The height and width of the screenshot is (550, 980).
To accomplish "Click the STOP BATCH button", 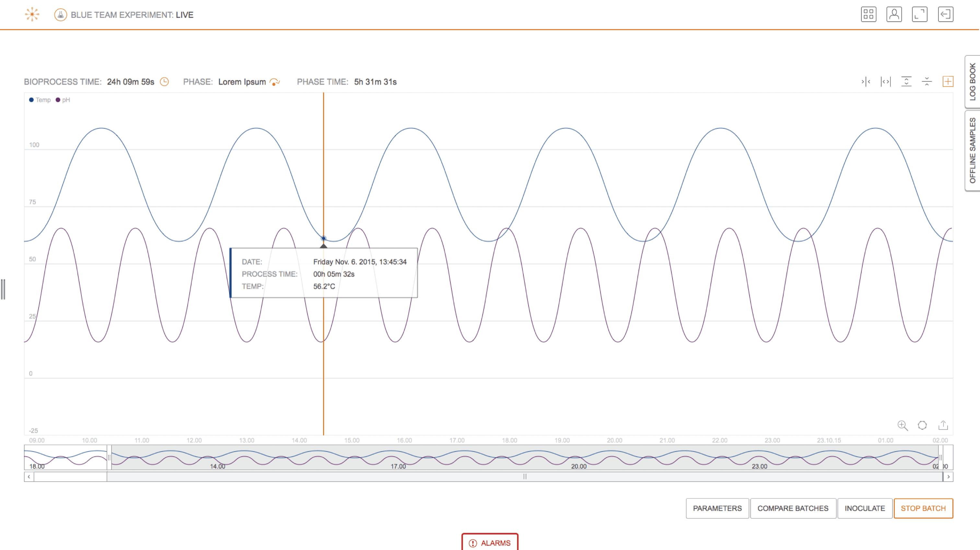I will (x=923, y=508).
